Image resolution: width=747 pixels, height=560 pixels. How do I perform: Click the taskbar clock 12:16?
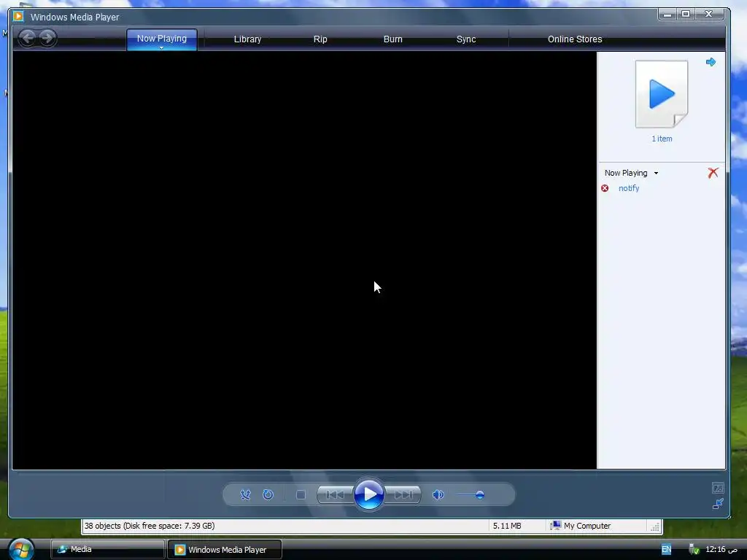point(721,549)
